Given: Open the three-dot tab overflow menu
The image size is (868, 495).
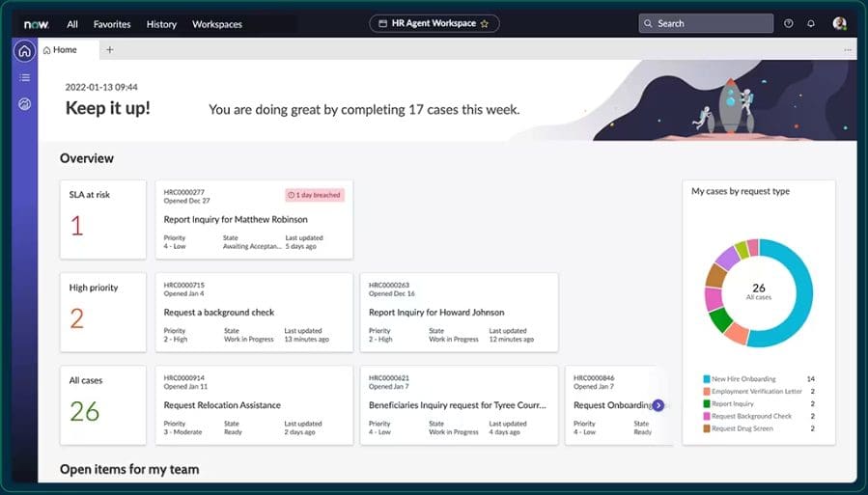Looking at the screenshot, I should pyautogui.click(x=848, y=50).
